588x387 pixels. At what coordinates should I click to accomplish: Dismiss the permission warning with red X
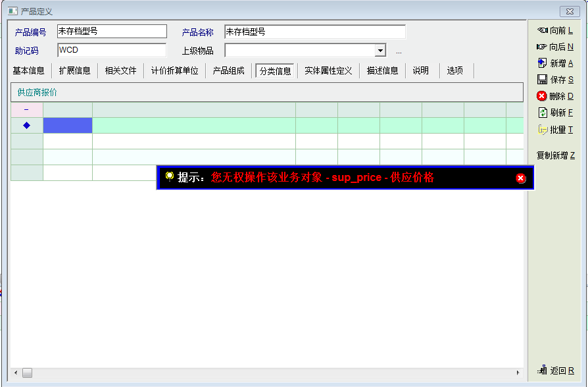point(521,178)
